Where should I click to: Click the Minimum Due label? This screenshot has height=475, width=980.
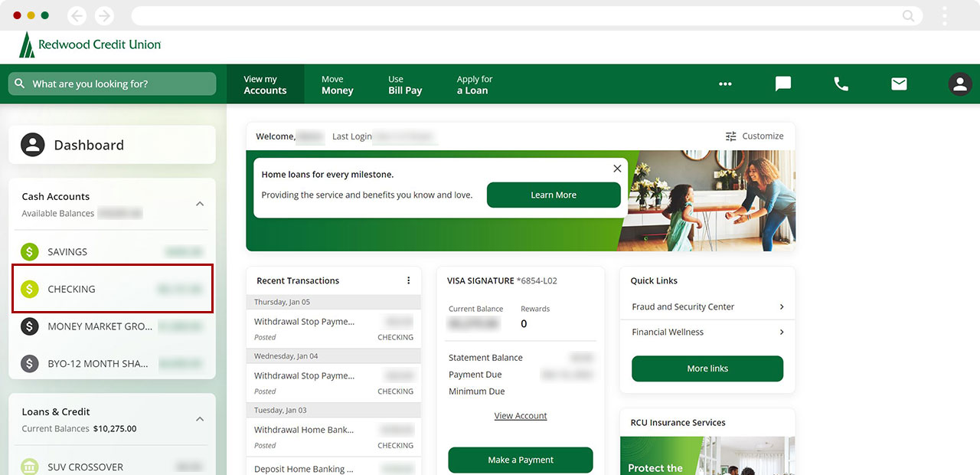pos(477,391)
